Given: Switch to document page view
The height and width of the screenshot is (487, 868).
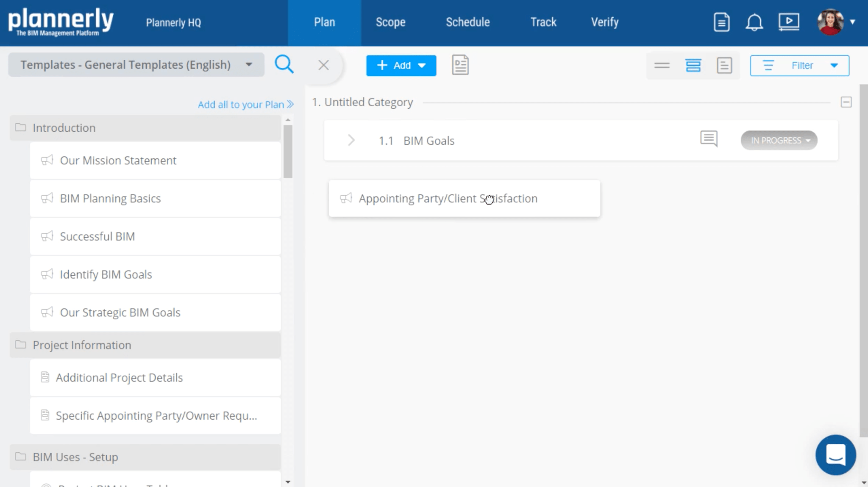Looking at the screenshot, I should pos(724,66).
